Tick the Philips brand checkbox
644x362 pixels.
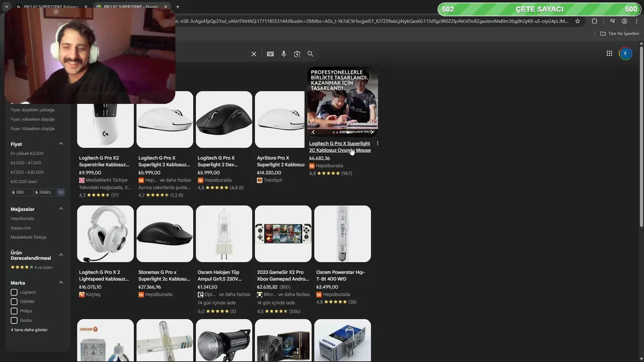[x=14, y=311]
